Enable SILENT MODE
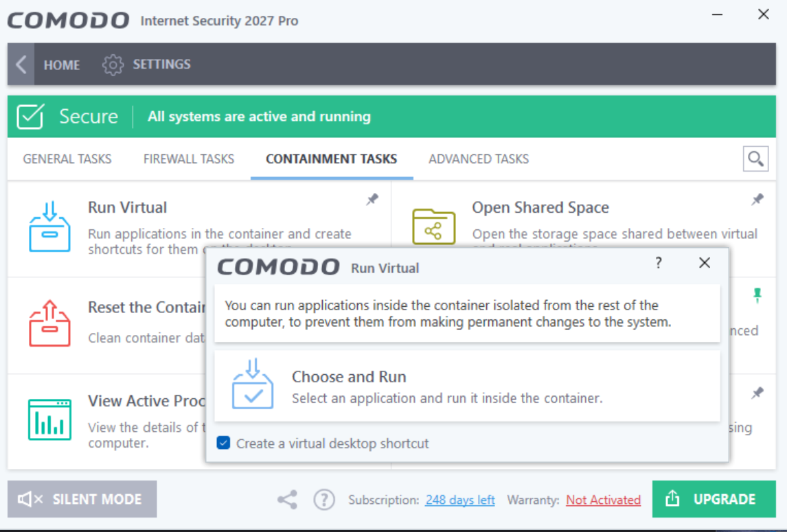This screenshot has height=532, width=787. tap(82, 499)
